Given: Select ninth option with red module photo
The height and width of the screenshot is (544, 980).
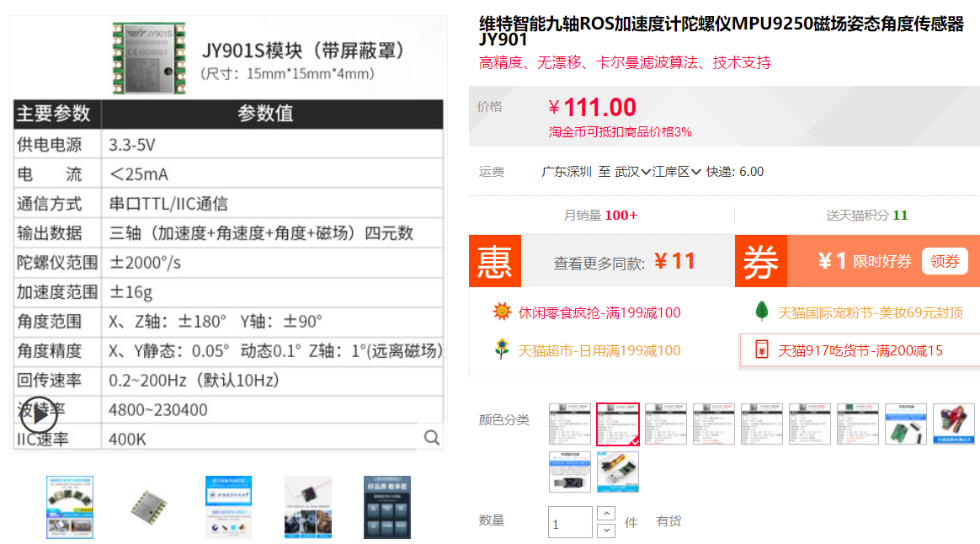Looking at the screenshot, I should (954, 424).
